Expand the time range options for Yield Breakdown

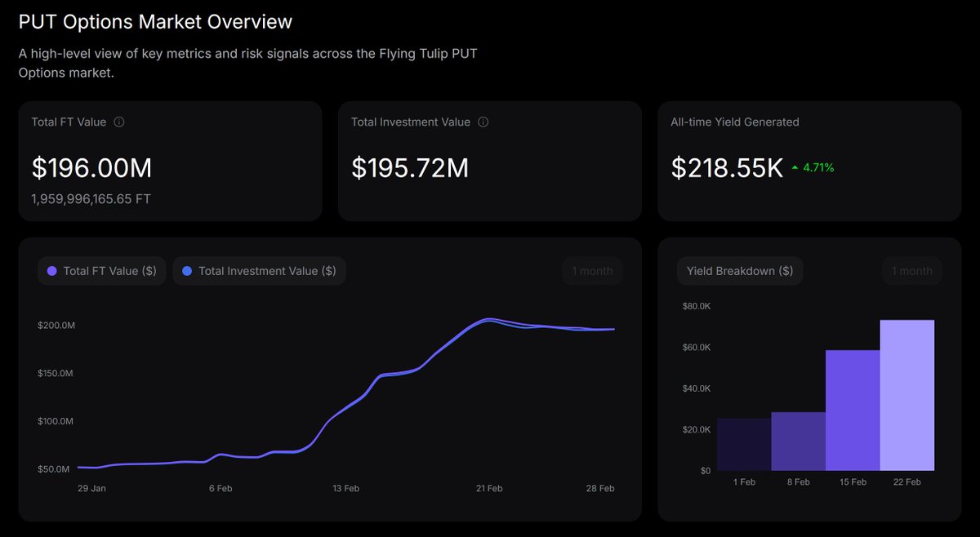911,270
